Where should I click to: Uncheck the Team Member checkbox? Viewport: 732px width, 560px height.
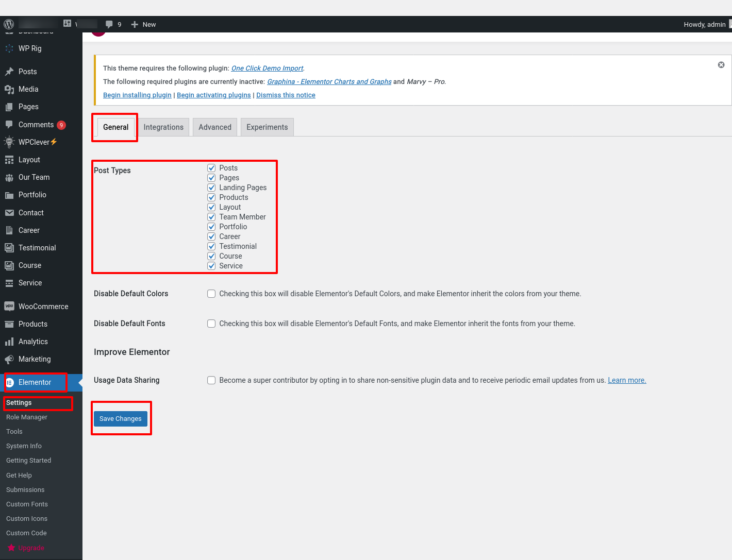click(x=211, y=217)
